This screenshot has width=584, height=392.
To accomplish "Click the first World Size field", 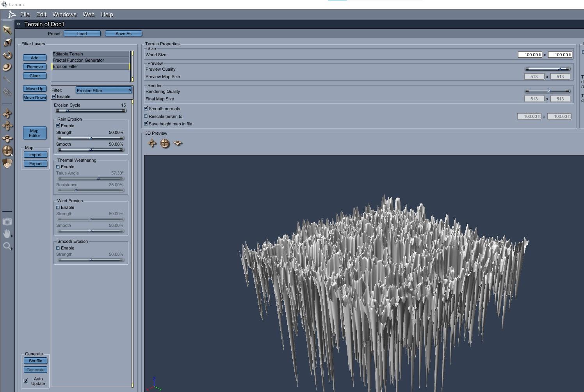I will point(530,55).
